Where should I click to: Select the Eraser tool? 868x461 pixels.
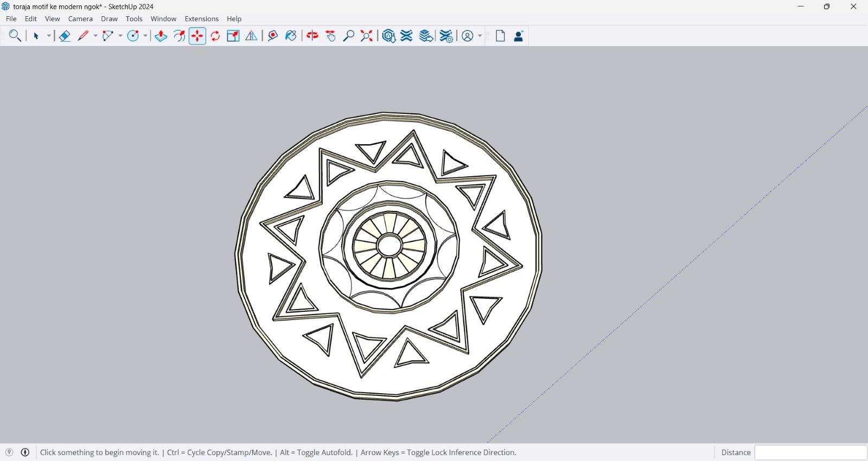(x=65, y=36)
